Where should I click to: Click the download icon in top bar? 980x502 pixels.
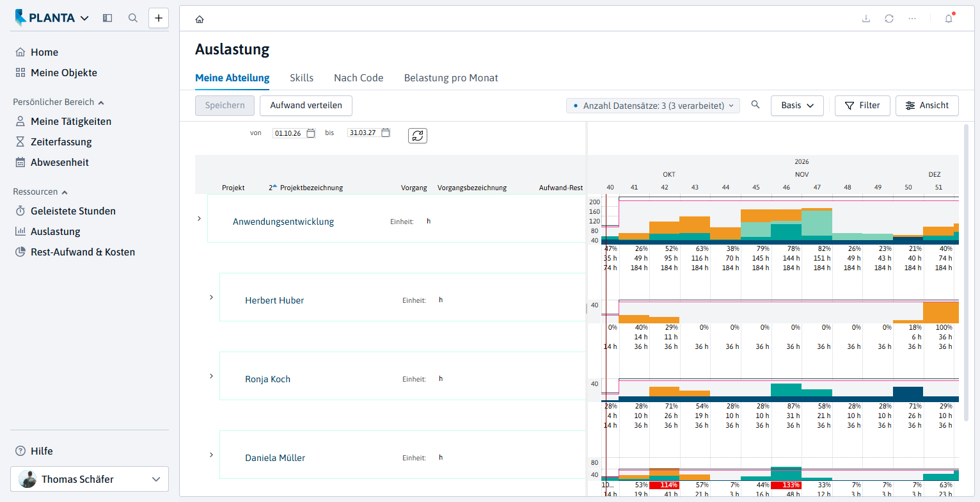(x=866, y=19)
